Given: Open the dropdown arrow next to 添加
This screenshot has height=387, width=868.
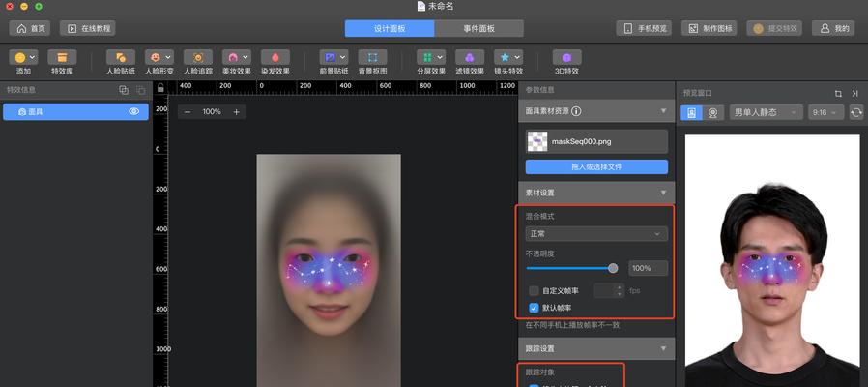Looking at the screenshot, I should [x=33, y=57].
